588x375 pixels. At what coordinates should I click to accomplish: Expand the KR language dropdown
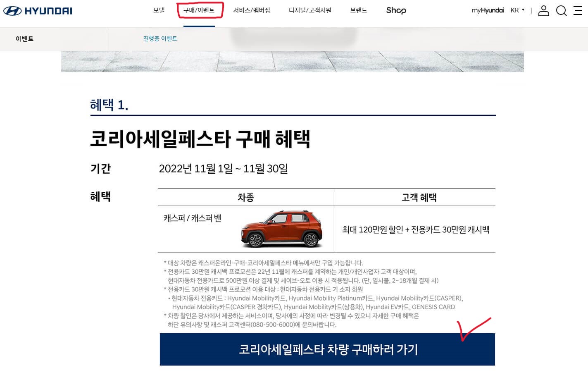point(517,10)
